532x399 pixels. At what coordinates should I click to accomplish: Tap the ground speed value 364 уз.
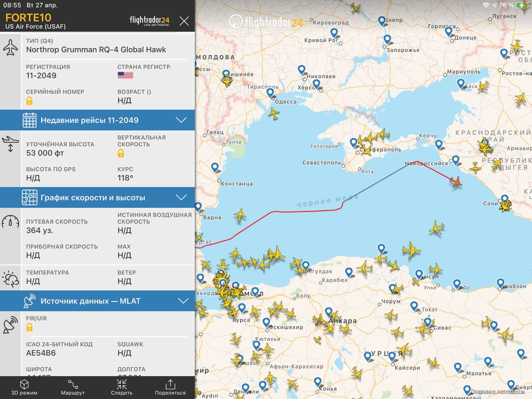tap(40, 231)
